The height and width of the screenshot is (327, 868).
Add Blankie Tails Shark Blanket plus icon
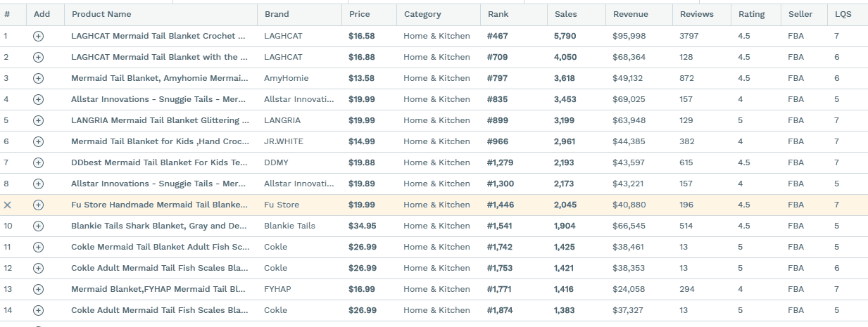(x=39, y=226)
